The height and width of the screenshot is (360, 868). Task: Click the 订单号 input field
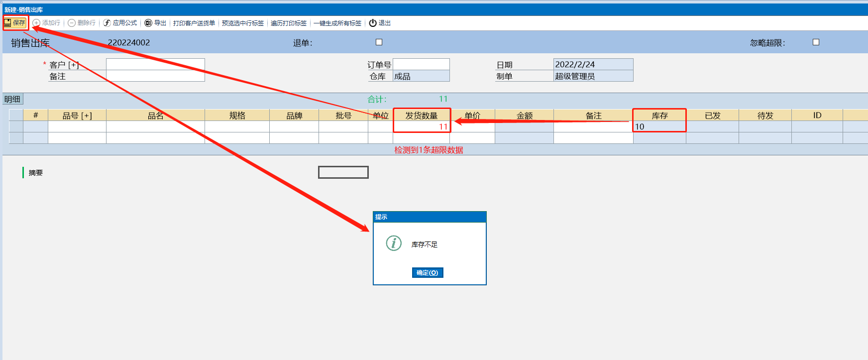(x=421, y=64)
